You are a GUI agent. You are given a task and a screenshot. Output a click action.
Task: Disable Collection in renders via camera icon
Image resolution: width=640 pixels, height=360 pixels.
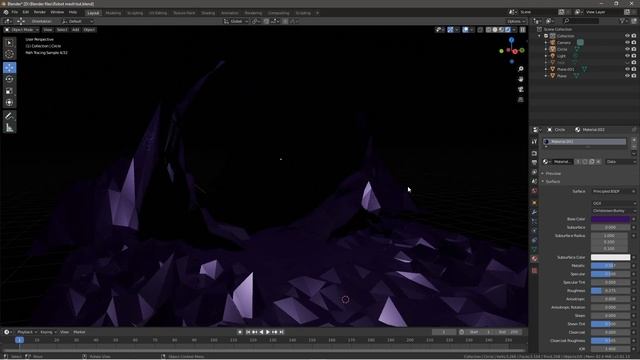point(634,36)
